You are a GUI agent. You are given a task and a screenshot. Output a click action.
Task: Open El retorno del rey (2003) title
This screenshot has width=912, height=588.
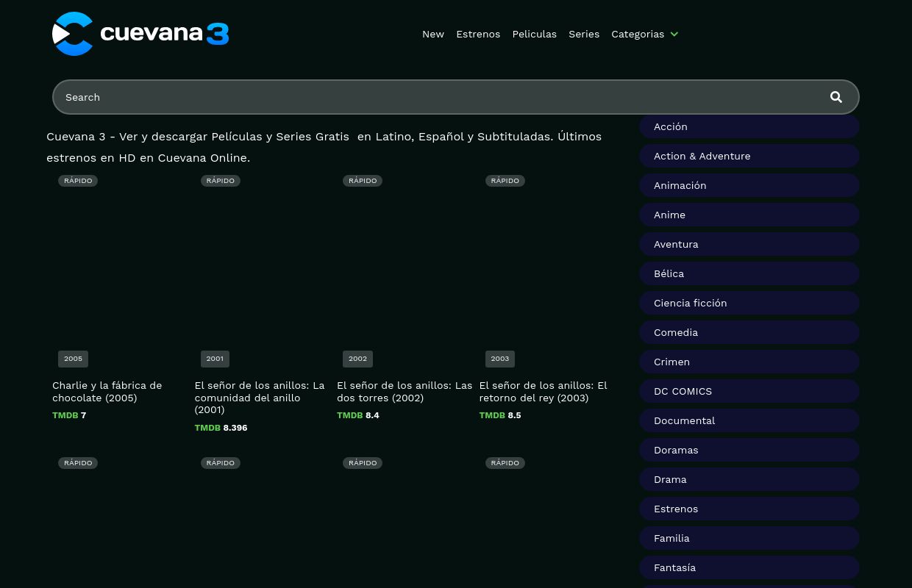(x=544, y=392)
